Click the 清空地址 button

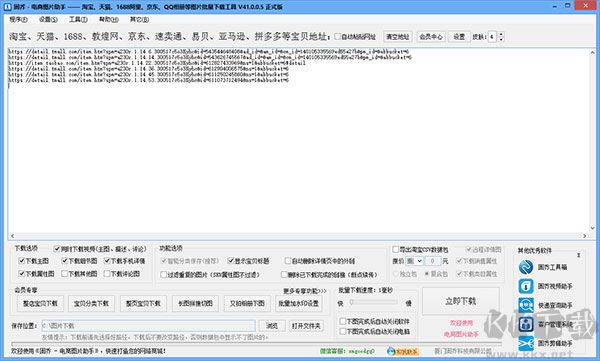(x=398, y=37)
